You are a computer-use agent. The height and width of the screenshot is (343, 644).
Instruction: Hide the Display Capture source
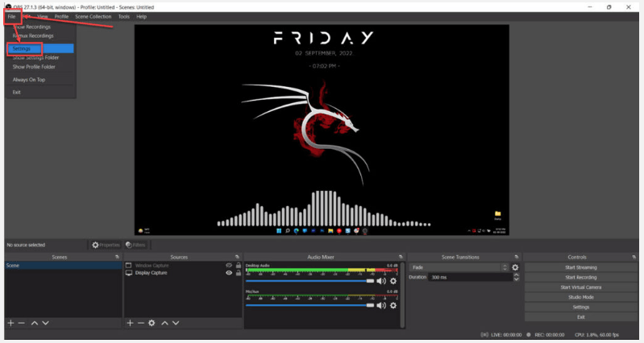pyautogui.click(x=229, y=273)
